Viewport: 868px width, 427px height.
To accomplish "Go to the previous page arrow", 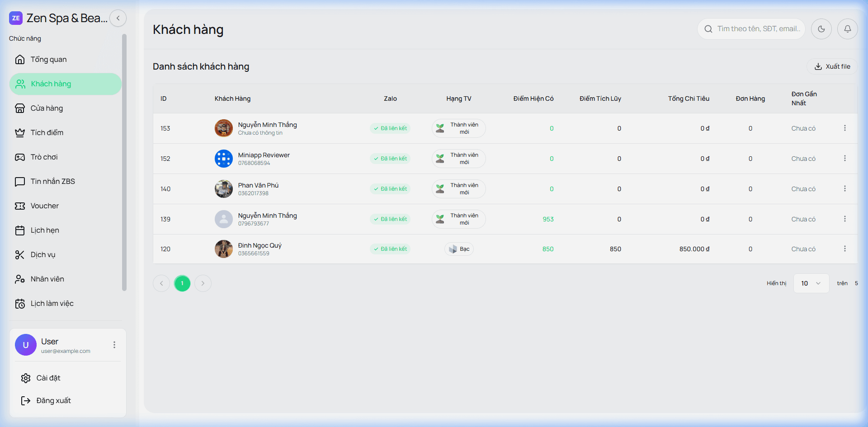I will (161, 283).
